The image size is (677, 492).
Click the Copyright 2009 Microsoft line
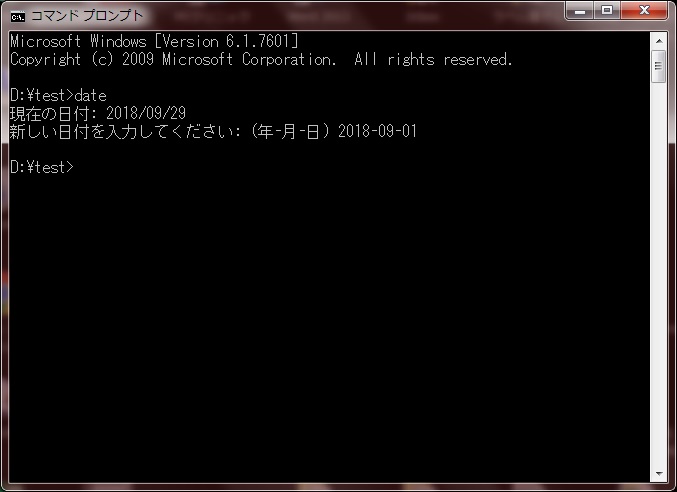coord(261,60)
